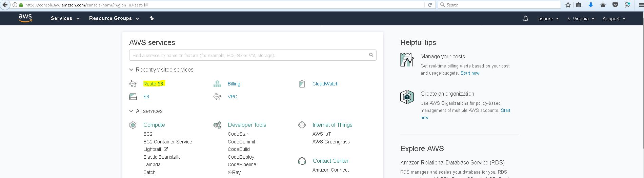Click the browser home icon
644x178 pixels.
603,5
